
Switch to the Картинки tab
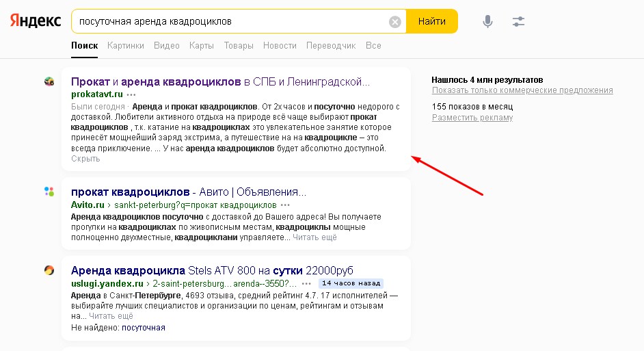point(126,46)
